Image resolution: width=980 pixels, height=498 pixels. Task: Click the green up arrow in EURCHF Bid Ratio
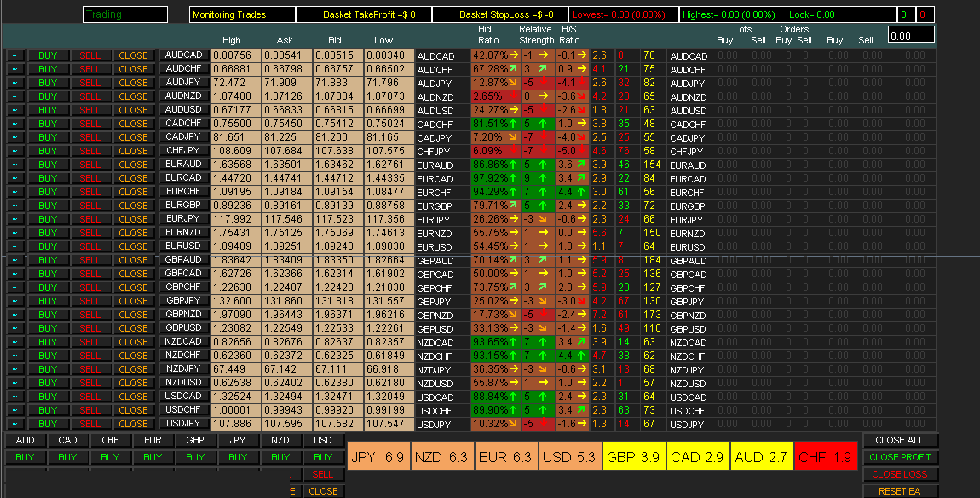tap(514, 192)
